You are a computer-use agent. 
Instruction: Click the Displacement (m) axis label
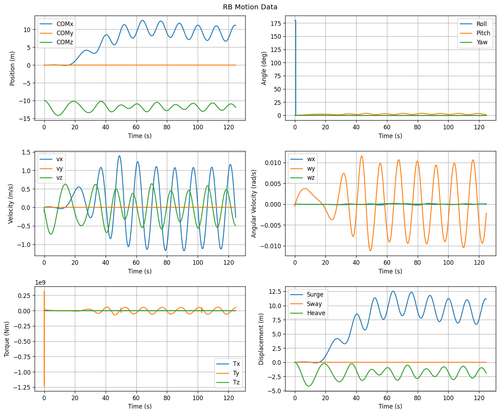pyautogui.click(x=261, y=339)
